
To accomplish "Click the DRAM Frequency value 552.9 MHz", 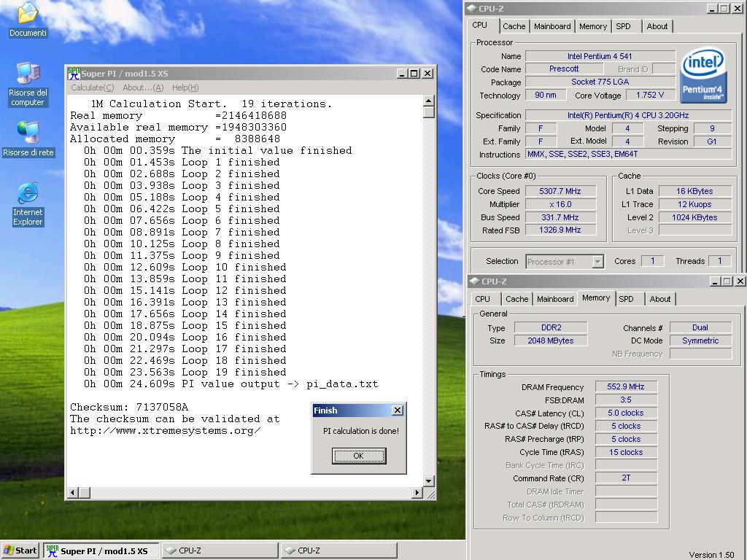I will point(626,386).
